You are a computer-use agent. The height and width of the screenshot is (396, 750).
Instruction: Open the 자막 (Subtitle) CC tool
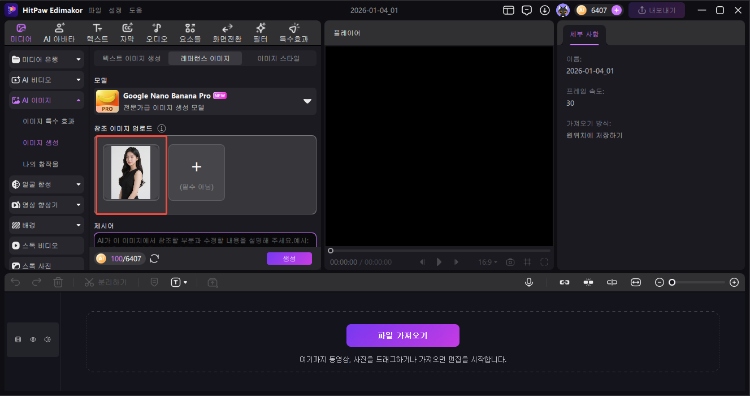tap(127, 33)
